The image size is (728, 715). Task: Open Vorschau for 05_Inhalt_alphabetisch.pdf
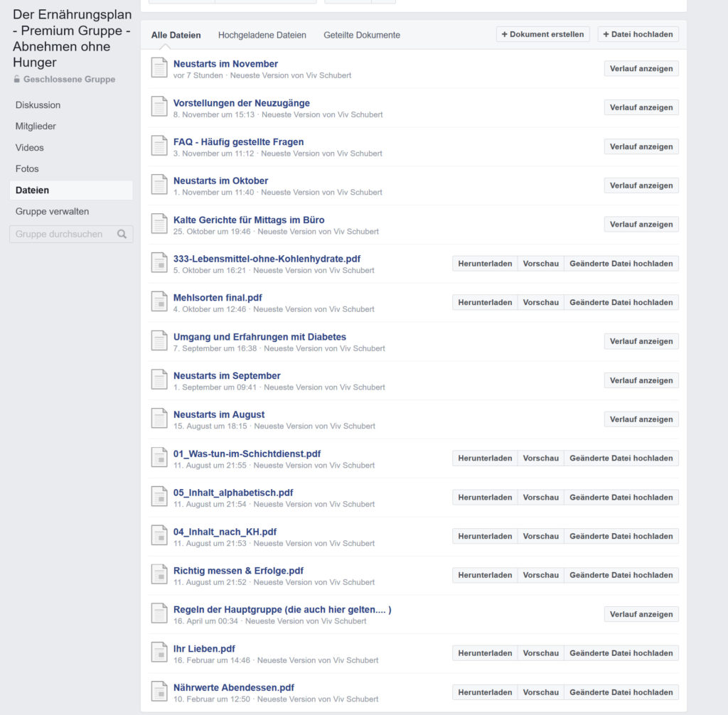(540, 498)
